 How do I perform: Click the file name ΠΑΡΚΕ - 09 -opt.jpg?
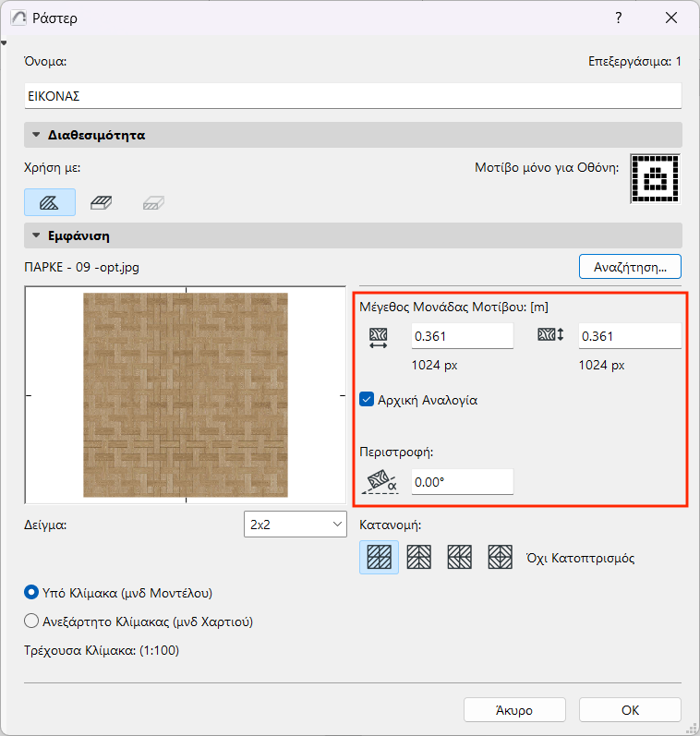point(81,267)
